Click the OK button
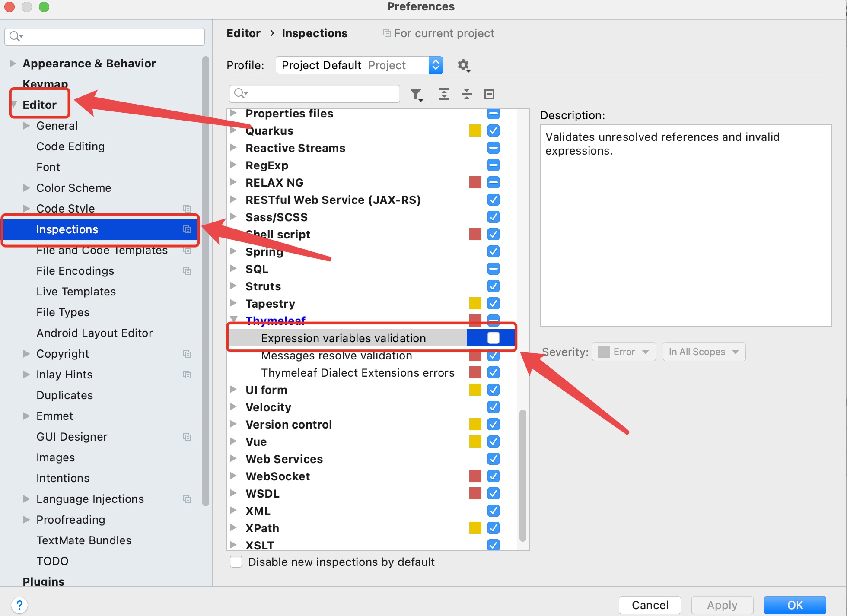Screen dimensions: 847x616 (794, 605)
